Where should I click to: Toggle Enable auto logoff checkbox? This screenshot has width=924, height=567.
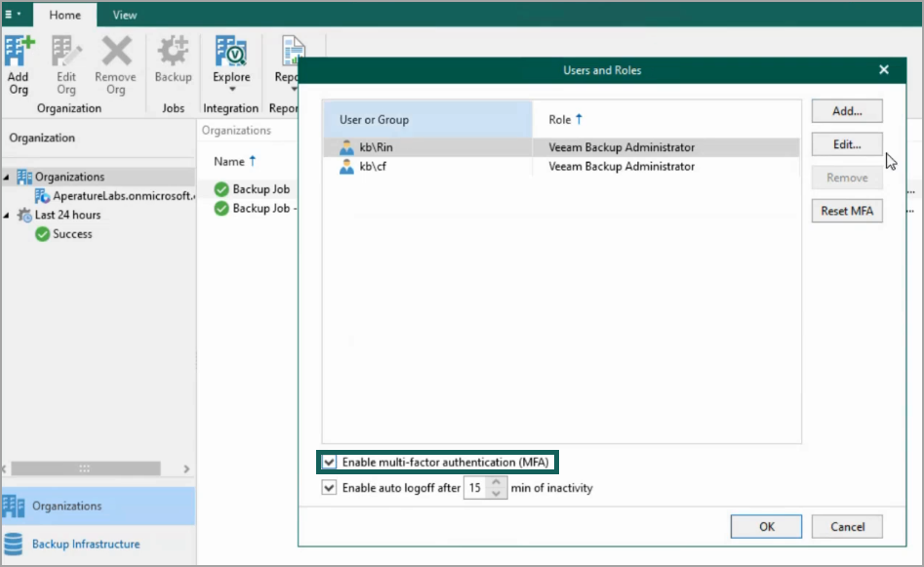[329, 487]
